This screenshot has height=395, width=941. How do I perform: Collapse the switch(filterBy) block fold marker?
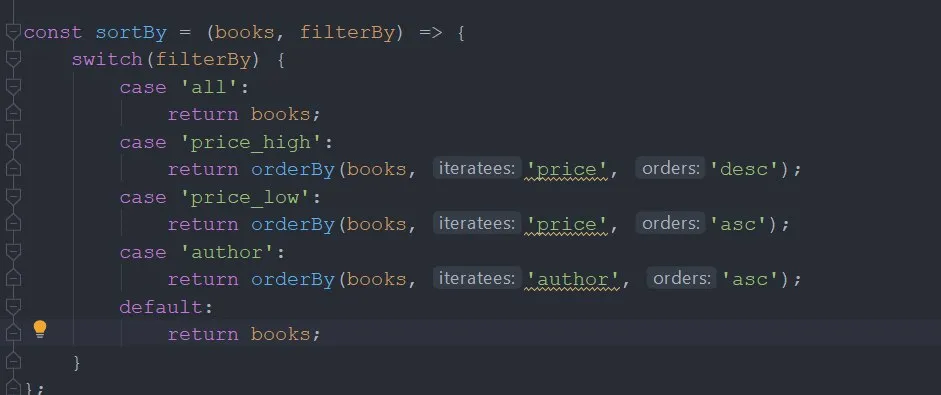point(13,59)
